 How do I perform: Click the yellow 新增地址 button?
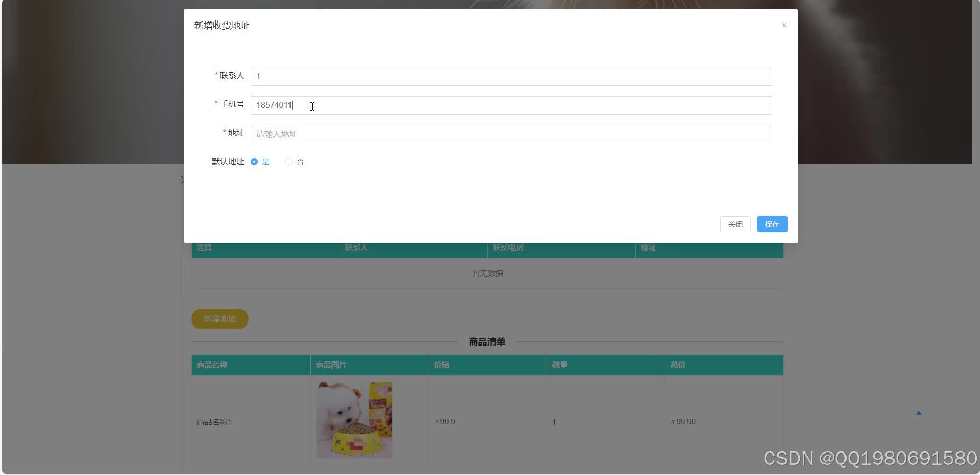219,318
